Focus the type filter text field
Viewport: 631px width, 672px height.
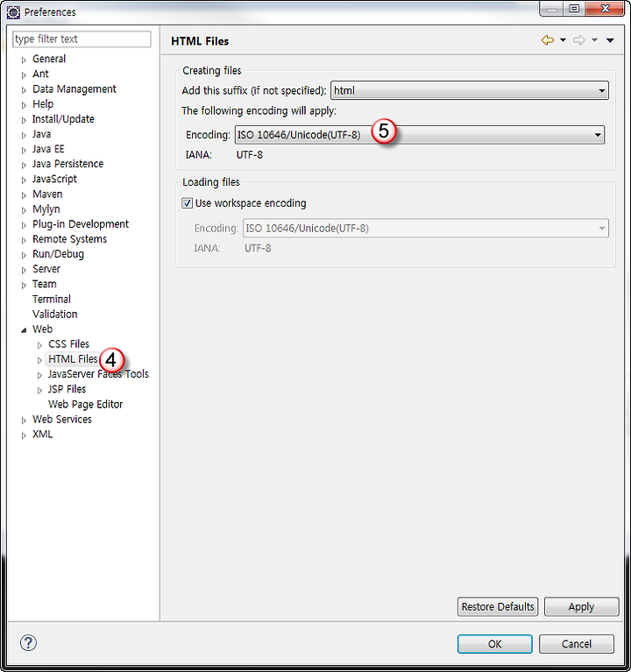[82, 39]
